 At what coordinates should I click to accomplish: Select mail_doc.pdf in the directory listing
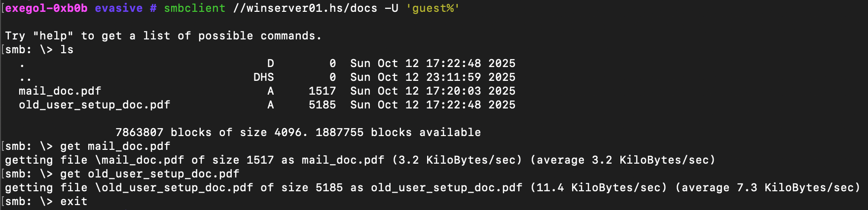point(60,91)
